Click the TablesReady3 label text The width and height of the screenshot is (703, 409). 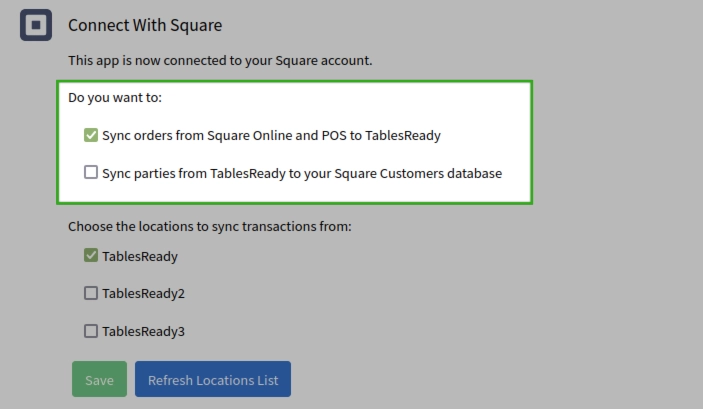click(143, 331)
